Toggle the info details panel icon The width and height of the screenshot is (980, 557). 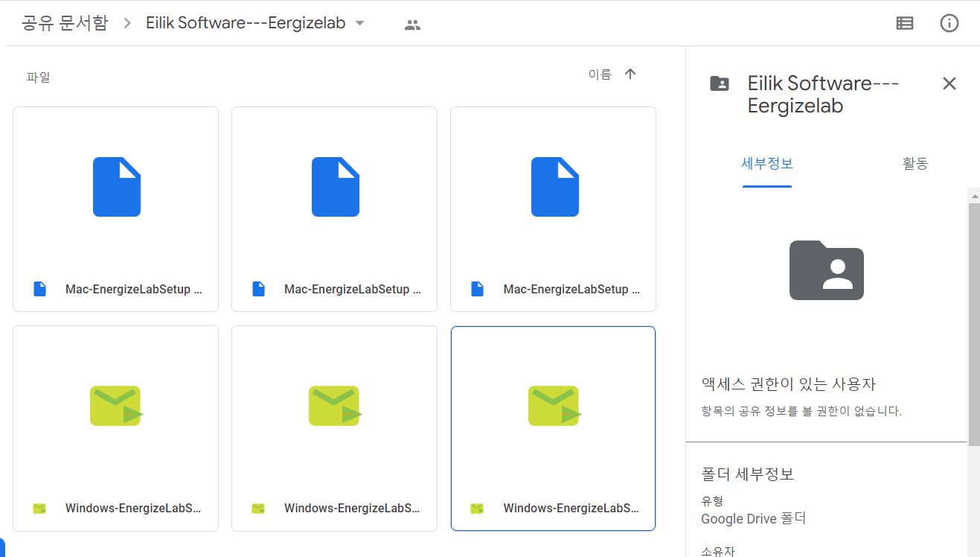tap(949, 24)
